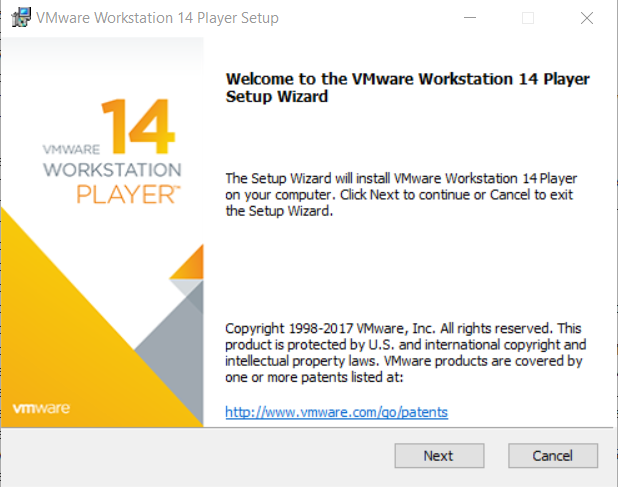Screen dimensions: 618x487
Task: Continue setup with the Next button
Action: pos(439,456)
